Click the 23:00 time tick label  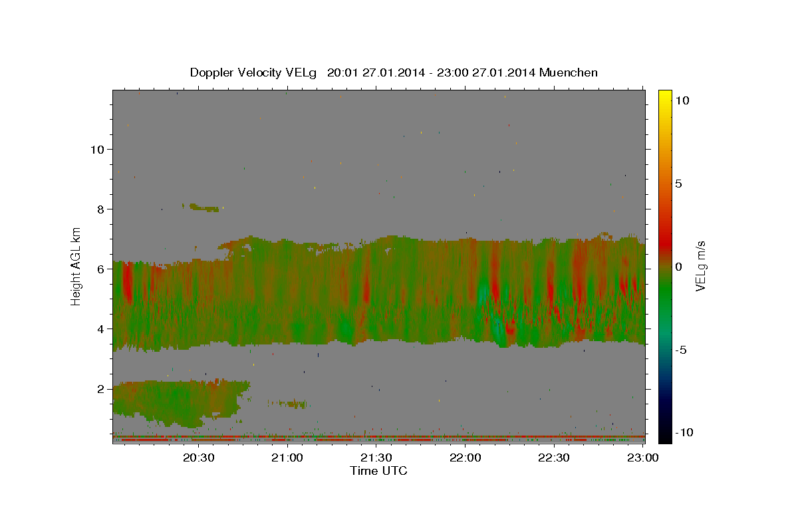click(643, 458)
